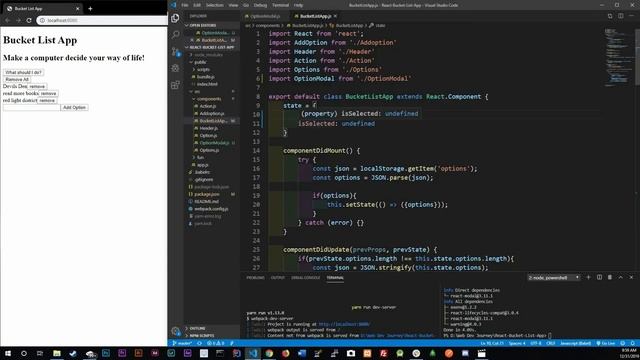The image size is (640, 360).
Task: Click the localhost link in the terminal
Action: (344, 324)
